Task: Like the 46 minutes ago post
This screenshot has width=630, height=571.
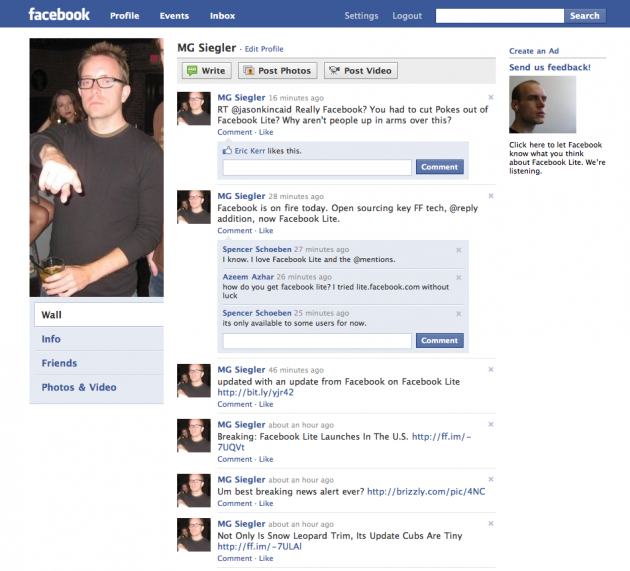Action: 266,404
